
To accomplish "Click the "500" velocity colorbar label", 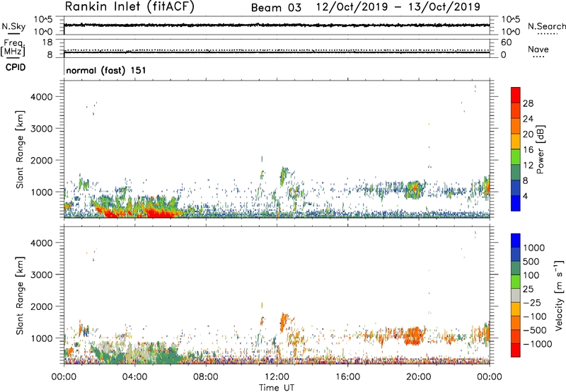I will [x=533, y=261].
